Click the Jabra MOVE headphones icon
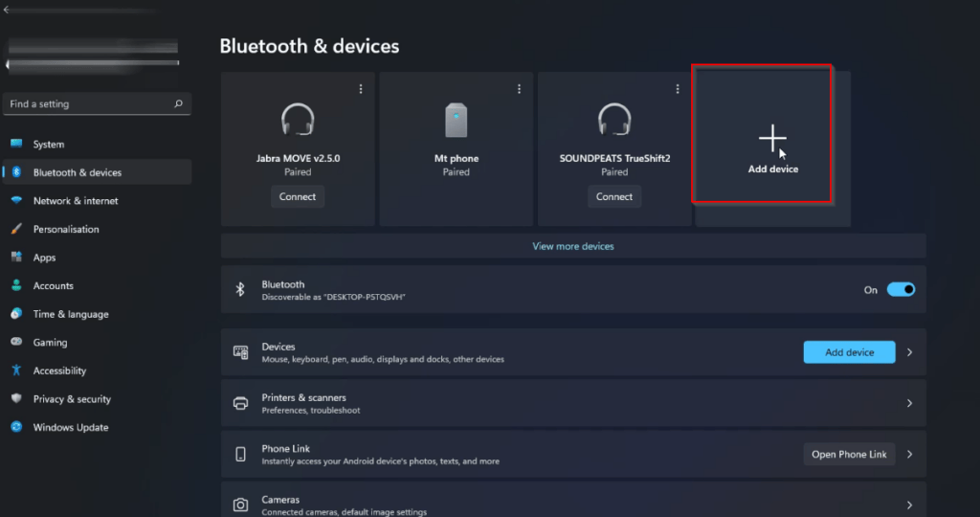 [x=298, y=120]
